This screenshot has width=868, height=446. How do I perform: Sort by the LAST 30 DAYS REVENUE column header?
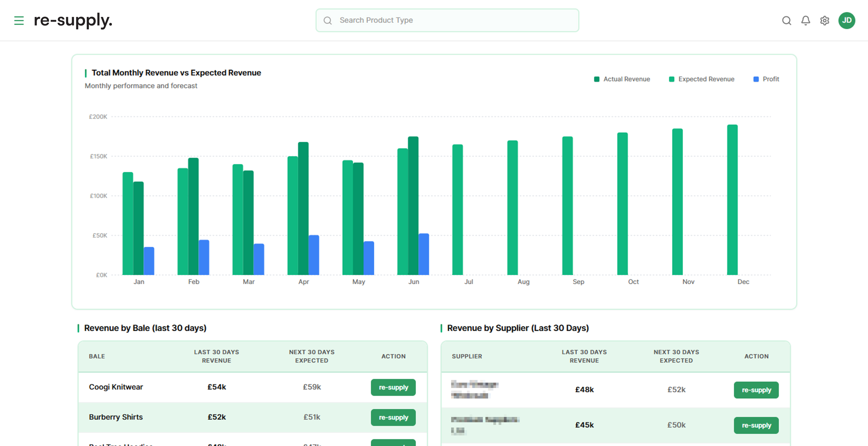[x=217, y=356]
